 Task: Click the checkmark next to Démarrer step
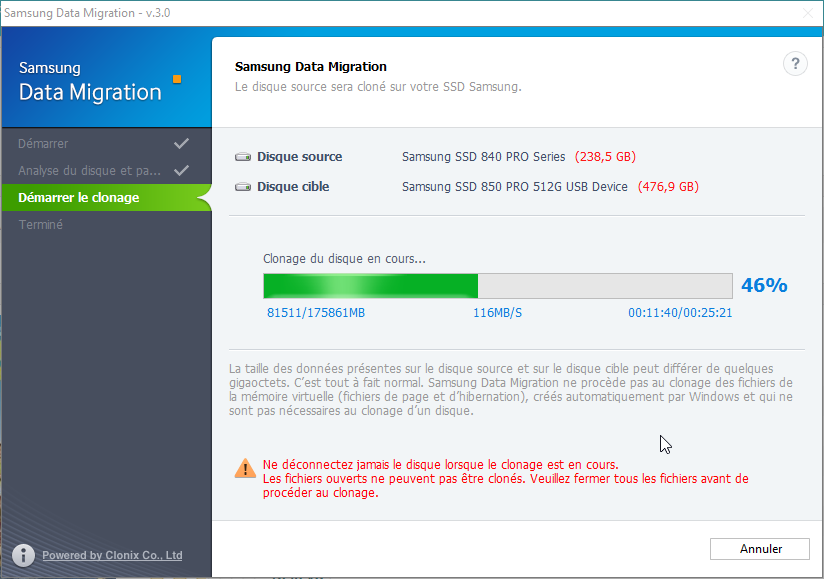[x=181, y=143]
